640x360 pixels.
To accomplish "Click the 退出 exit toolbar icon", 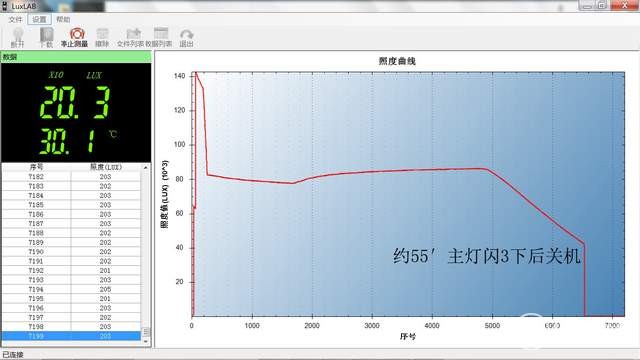I will coord(187,35).
